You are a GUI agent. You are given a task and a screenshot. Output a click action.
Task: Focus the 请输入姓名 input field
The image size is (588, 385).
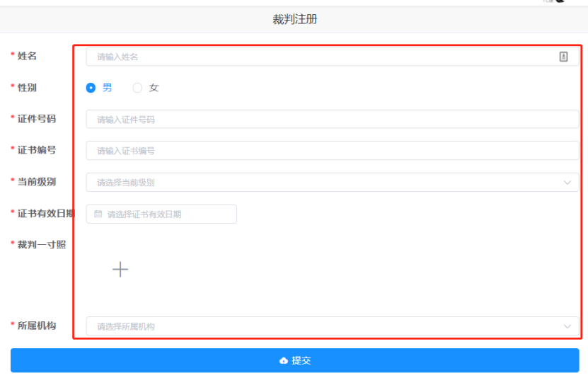(x=318, y=57)
